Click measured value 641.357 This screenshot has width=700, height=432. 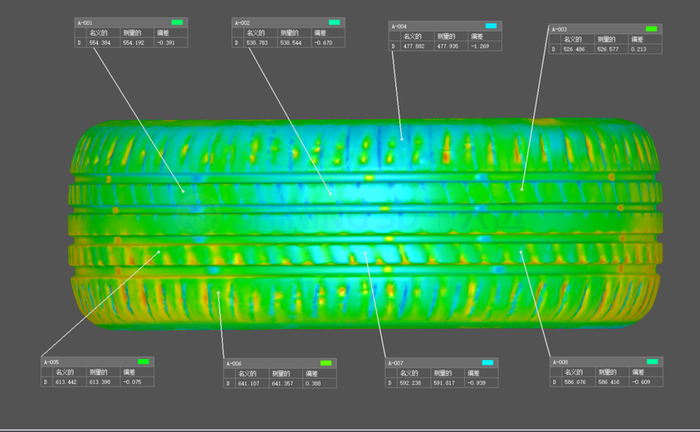282,383
